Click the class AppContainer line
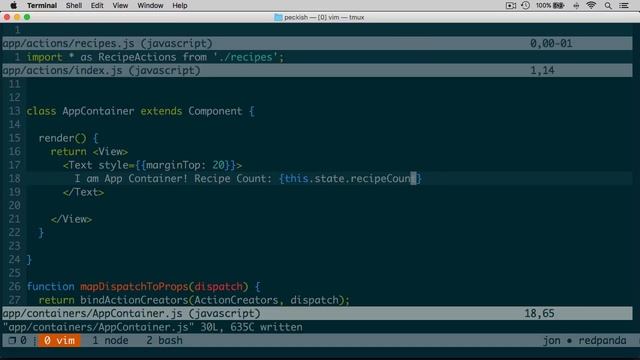 tap(140, 111)
